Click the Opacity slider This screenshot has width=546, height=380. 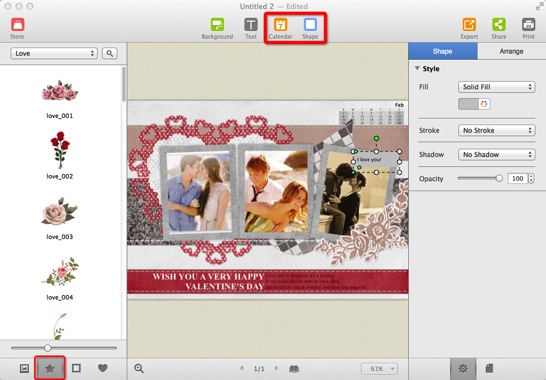(480, 178)
